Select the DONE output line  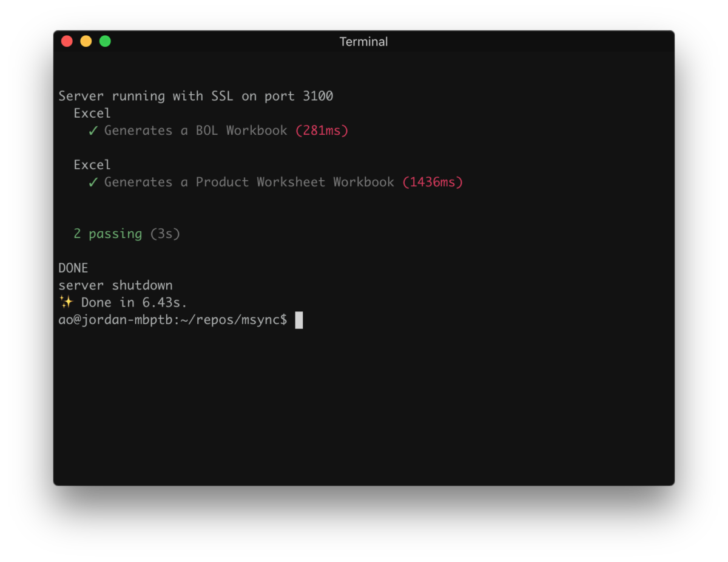pyautogui.click(x=73, y=268)
